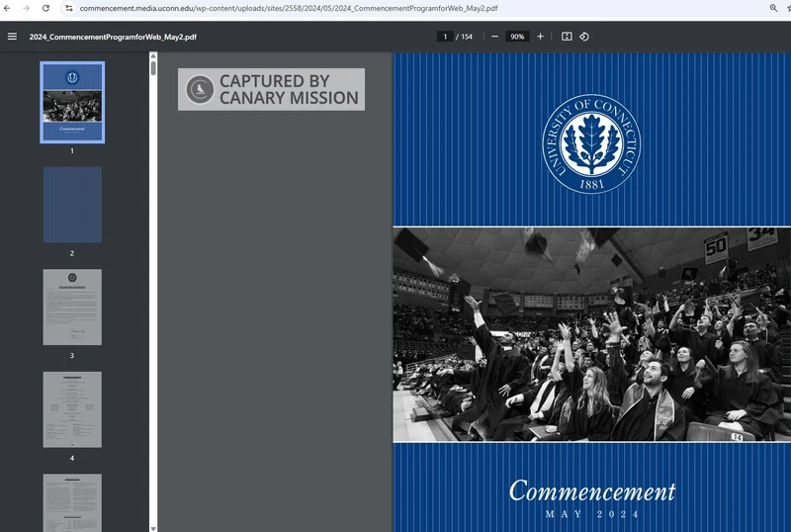This screenshot has width=791, height=532.
Task: Click the Commencement title on cover page
Action: [x=591, y=491]
